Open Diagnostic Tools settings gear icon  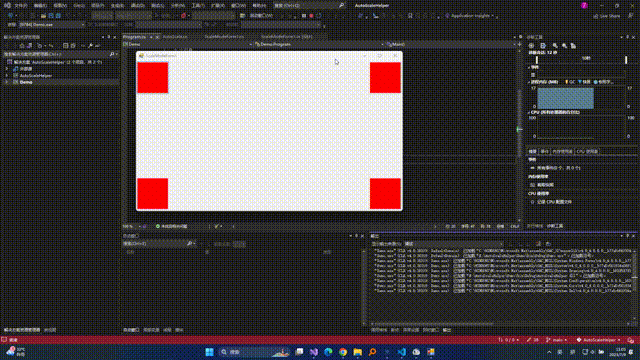[531, 46]
